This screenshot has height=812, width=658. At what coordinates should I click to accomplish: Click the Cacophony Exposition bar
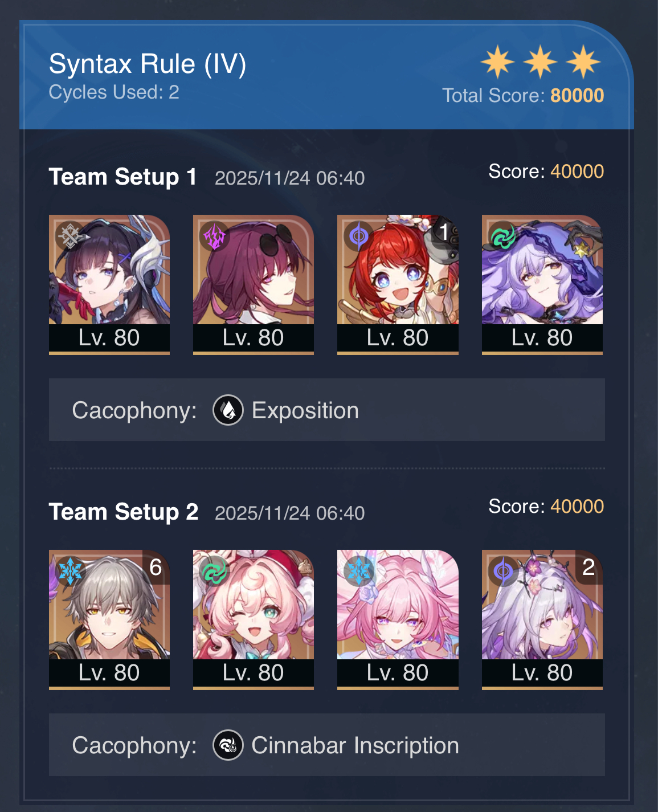[x=327, y=410]
